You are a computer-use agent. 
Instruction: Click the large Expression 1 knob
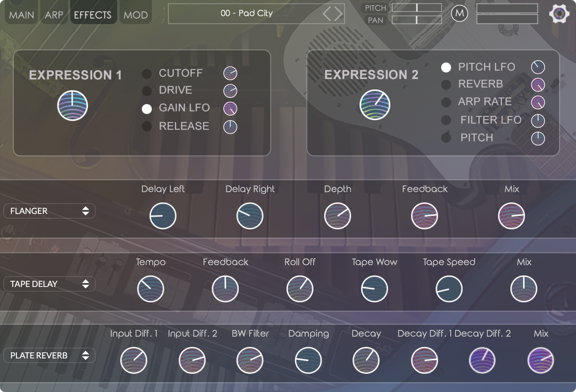click(73, 106)
